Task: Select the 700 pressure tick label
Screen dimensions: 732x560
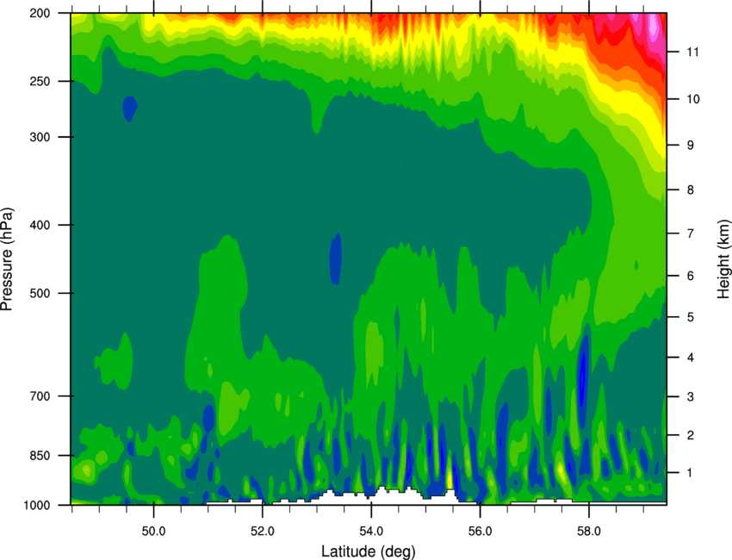Action: coord(40,395)
